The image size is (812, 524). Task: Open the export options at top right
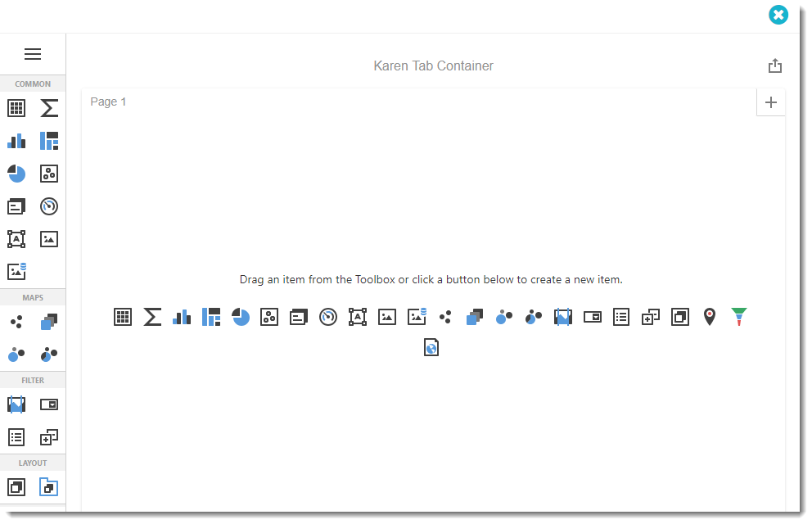[775, 65]
